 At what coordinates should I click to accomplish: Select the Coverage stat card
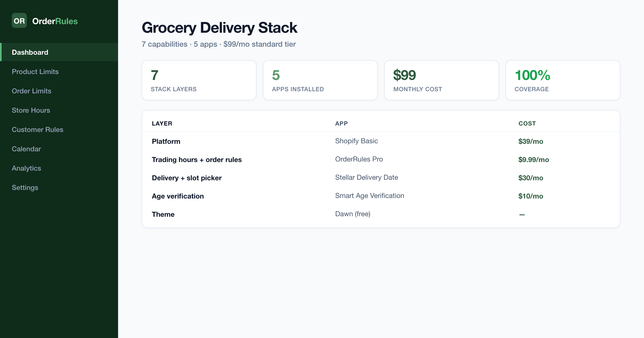(563, 80)
